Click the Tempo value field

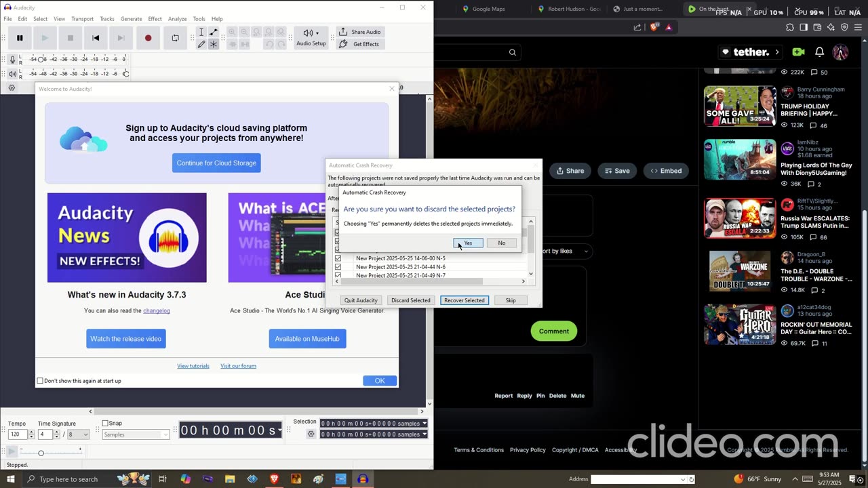tap(17, 434)
